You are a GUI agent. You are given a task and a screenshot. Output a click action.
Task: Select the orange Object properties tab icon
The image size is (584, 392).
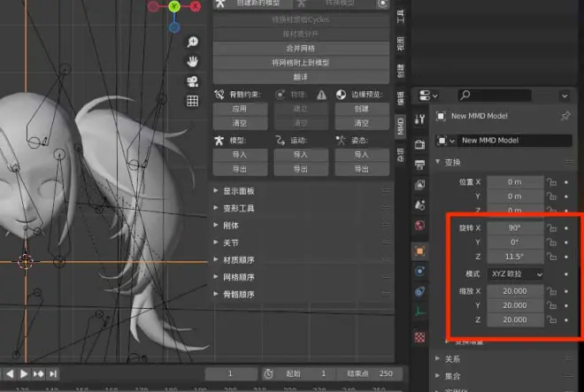[x=419, y=251]
